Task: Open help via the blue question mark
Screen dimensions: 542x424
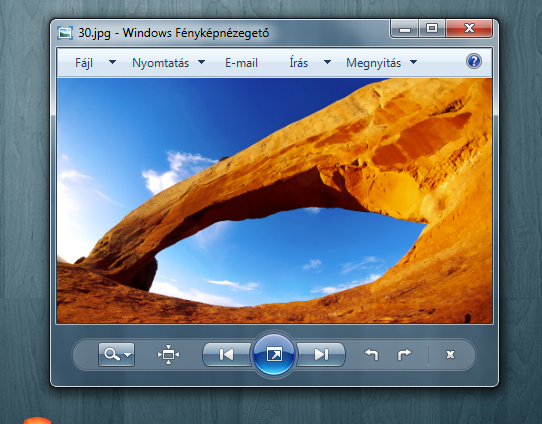Action: click(474, 62)
